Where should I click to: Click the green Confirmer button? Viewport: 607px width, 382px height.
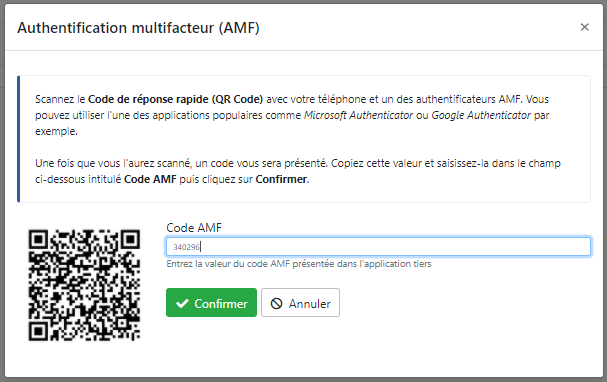pos(211,303)
